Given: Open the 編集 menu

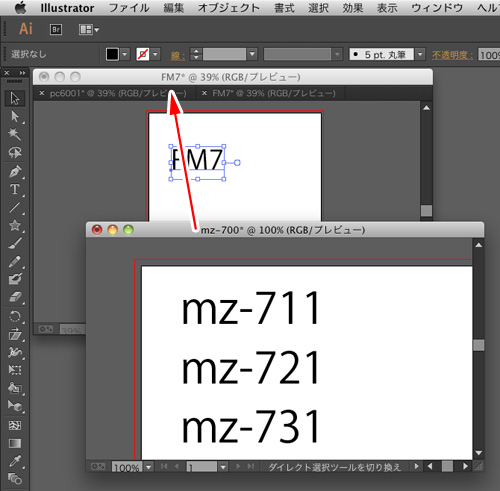Looking at the screenshot, I should click(174, 8).
